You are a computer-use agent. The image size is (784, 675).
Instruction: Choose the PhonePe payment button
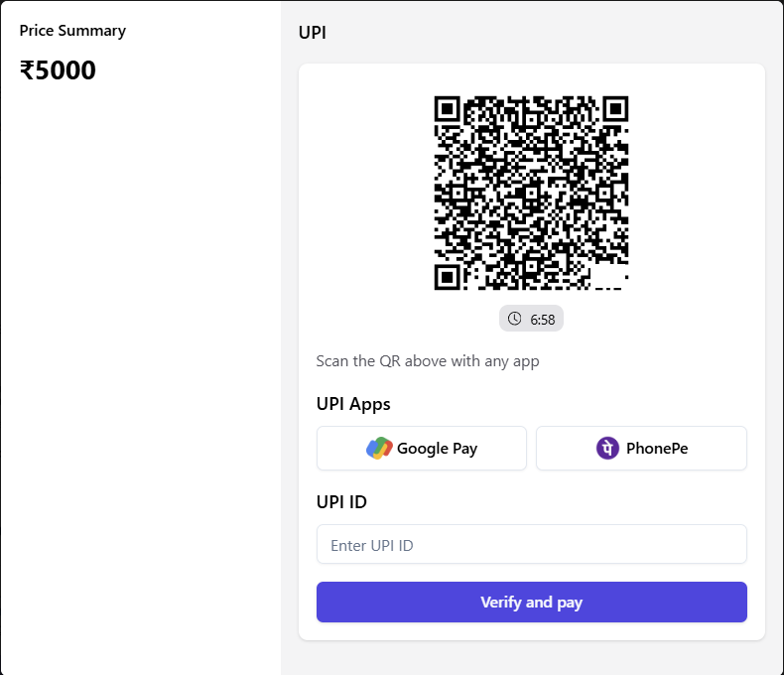(x=641, y=449)
